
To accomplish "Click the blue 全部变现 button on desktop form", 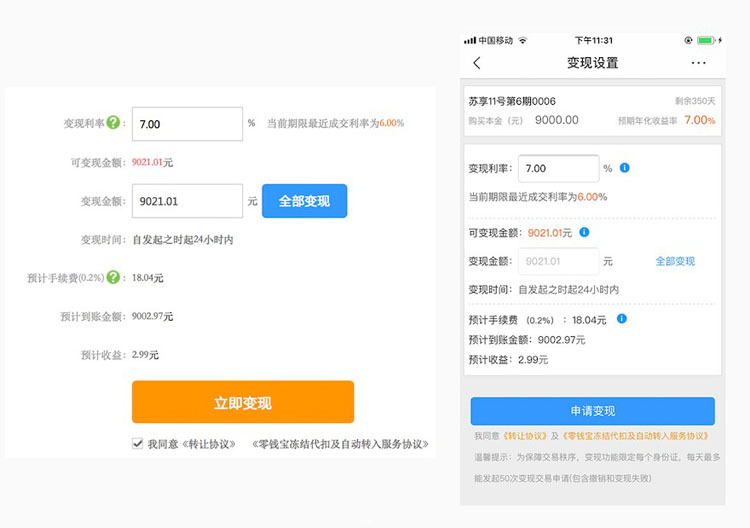I will tap(304, 201).
